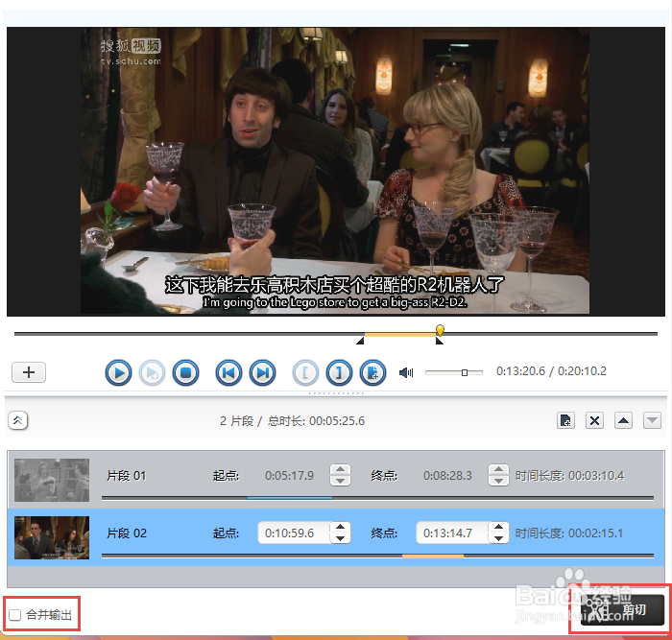This screenshot has width=672, height=640.
Task: Click the play segment button
Action: (x=152, y=372)
